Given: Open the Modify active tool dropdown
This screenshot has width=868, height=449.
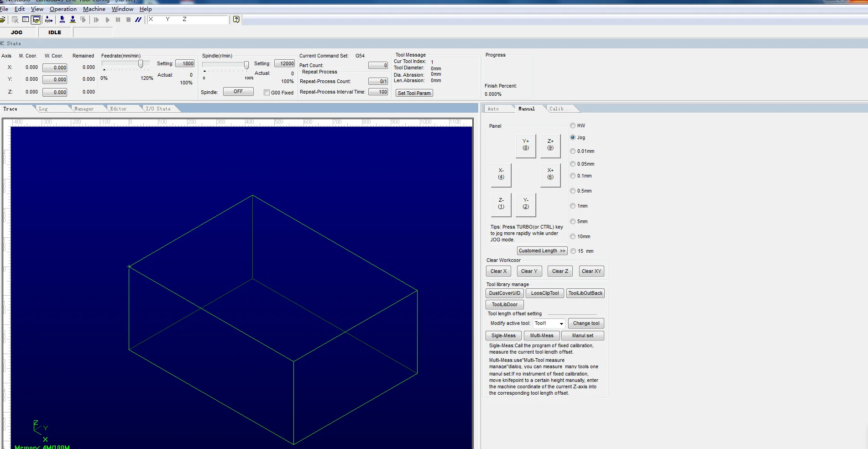Looking at the screenshot, I should [561, 324].
